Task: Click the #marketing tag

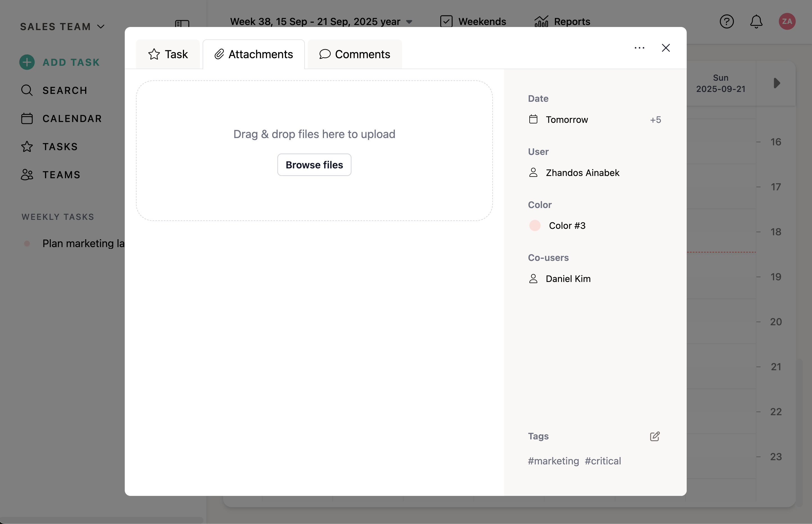Action: tap(553, 461)
